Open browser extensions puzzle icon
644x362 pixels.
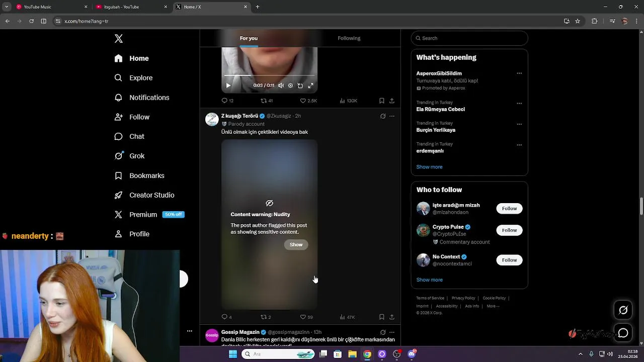coord(595,21)
